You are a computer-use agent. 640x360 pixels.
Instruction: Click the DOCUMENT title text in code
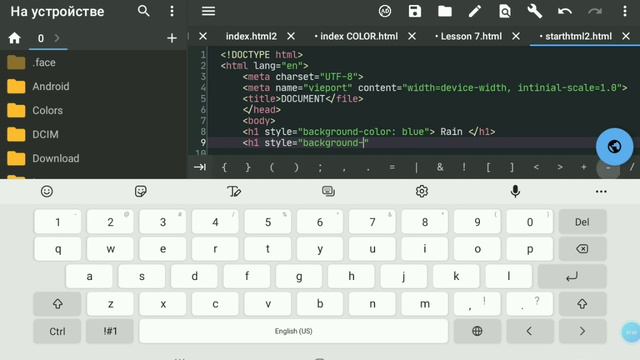click(303, 99)
